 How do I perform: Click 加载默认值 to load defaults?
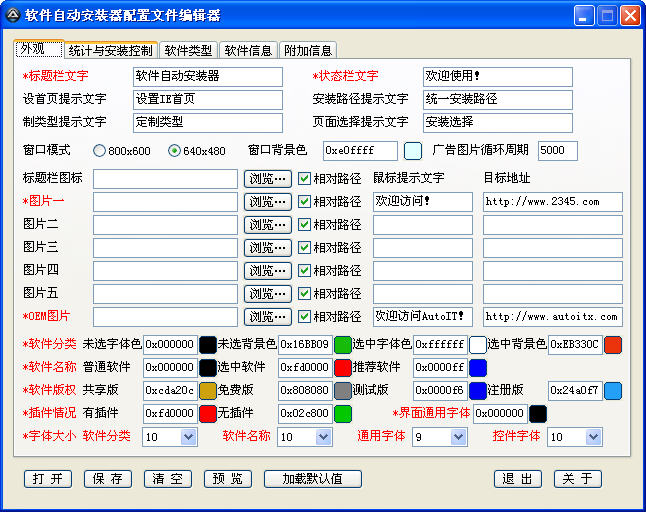[313, 479]
